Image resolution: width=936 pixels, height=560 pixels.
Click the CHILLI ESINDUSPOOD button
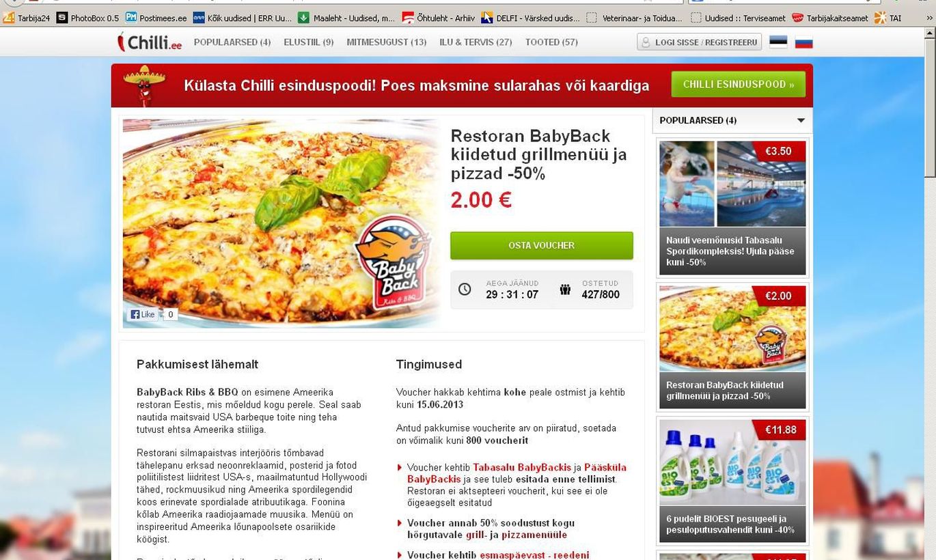739,84
